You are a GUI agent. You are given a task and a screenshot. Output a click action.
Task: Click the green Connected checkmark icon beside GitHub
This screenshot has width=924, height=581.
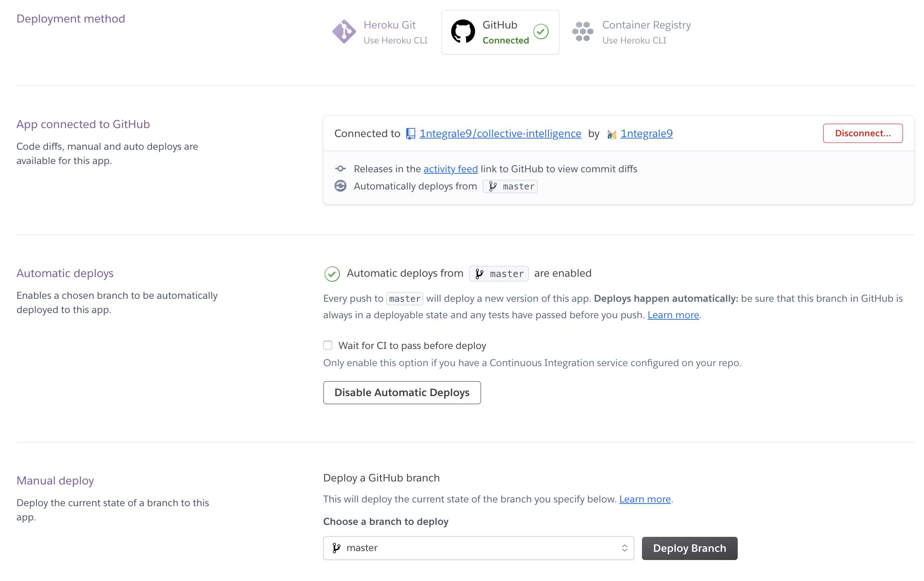tap(541, 31)
